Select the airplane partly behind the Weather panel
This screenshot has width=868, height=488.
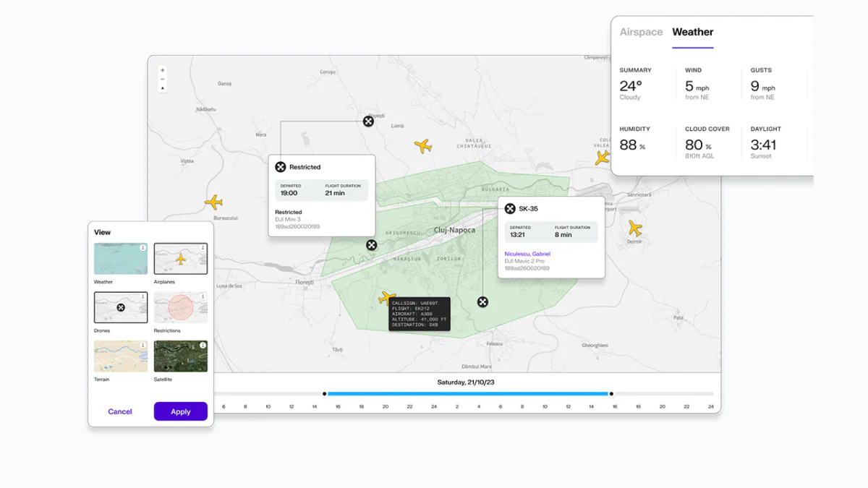pos(603,158)
